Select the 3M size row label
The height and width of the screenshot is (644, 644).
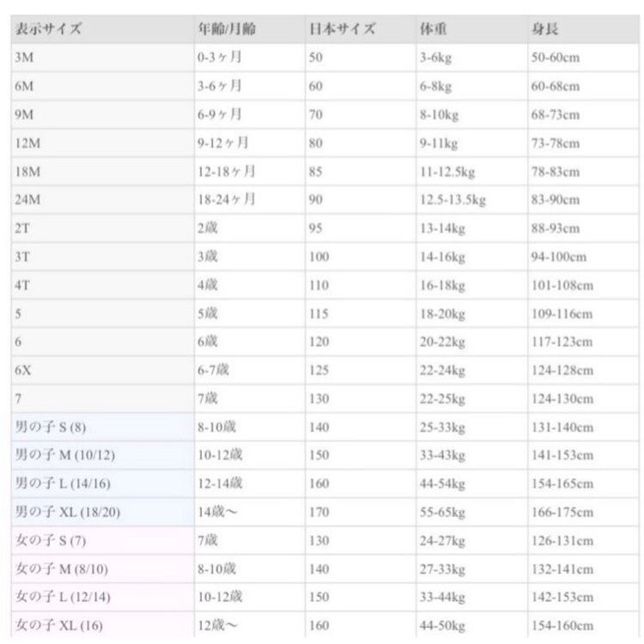click(x=24, y=58)
